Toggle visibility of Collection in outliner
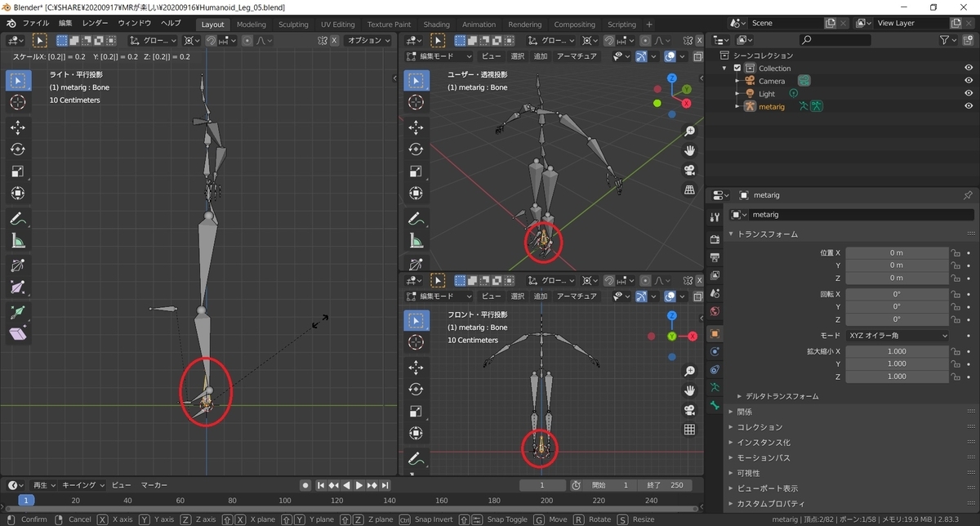The image size is (980, 526). click(969, 68)
